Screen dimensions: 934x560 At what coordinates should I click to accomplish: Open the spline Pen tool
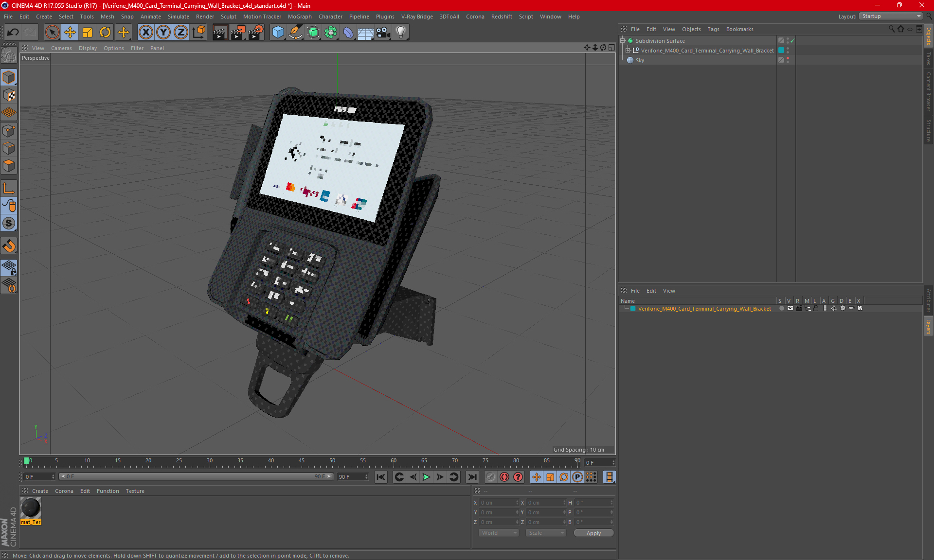click(x=295, y=33)
